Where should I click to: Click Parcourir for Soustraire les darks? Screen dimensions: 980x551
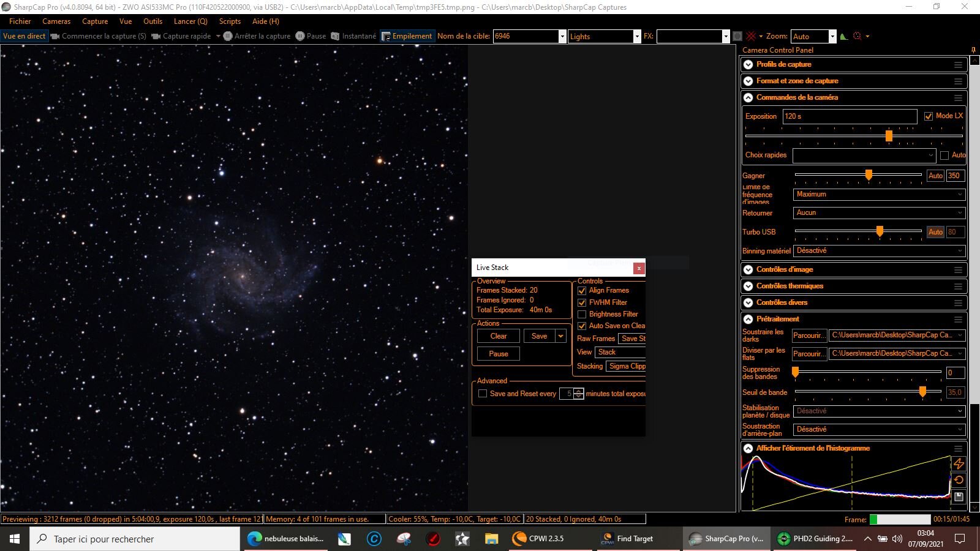click(x=809, y=335)
